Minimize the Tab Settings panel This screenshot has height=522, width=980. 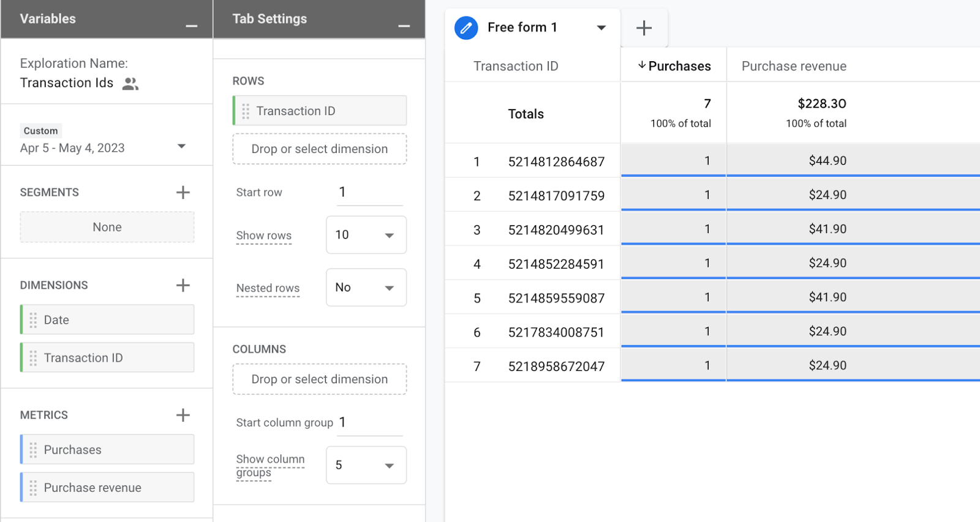pos(404,26)
